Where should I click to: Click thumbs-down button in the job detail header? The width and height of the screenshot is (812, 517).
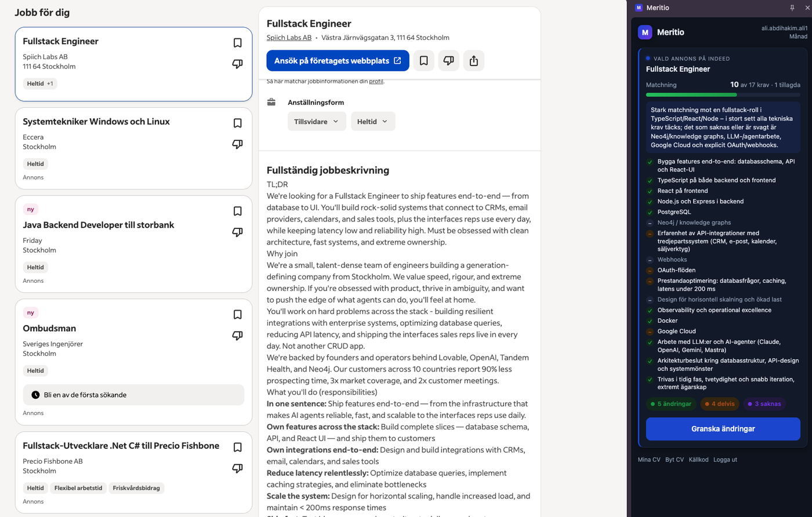pos(449,61)
